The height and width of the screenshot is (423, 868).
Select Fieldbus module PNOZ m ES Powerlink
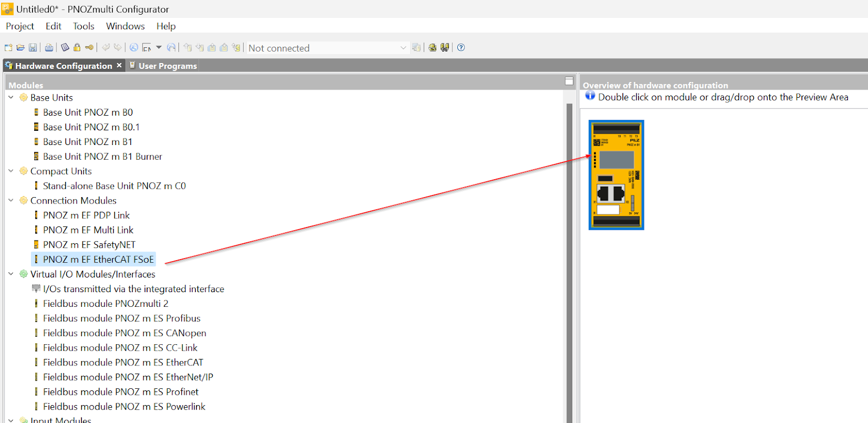point(124,406)
